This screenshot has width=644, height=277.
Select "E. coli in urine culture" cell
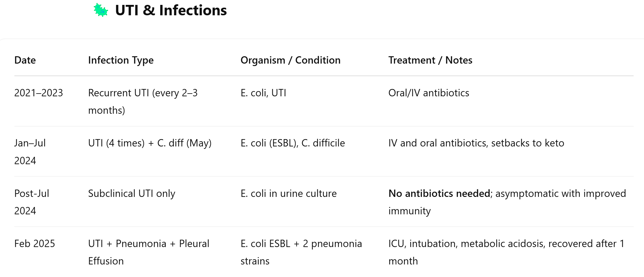[x=289, y=194]
